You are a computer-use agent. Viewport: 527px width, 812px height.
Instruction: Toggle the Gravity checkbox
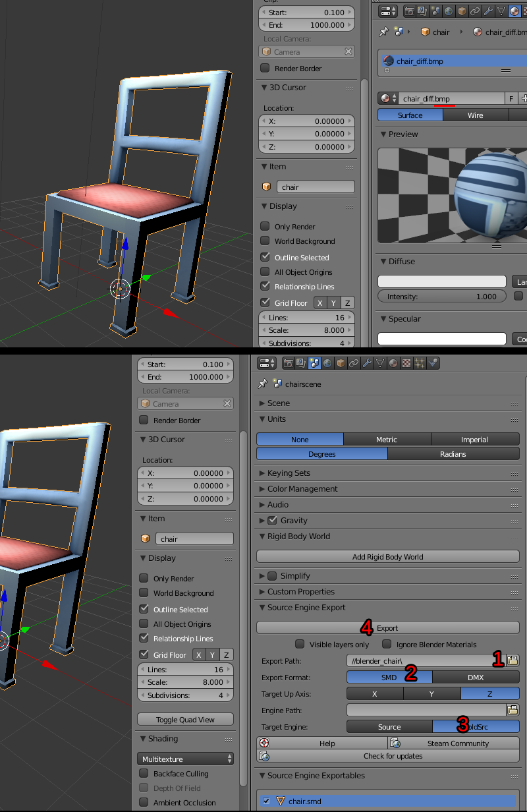pos(272,520)
